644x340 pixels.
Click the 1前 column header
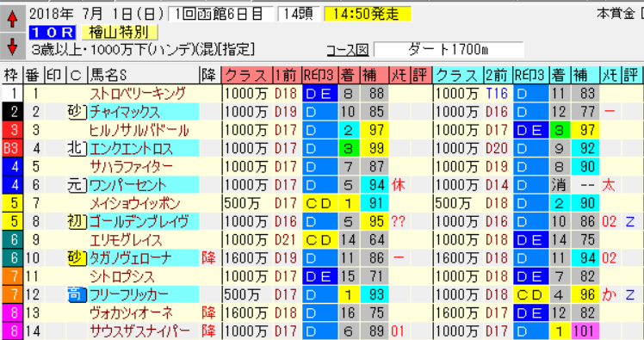pos(287,75)
